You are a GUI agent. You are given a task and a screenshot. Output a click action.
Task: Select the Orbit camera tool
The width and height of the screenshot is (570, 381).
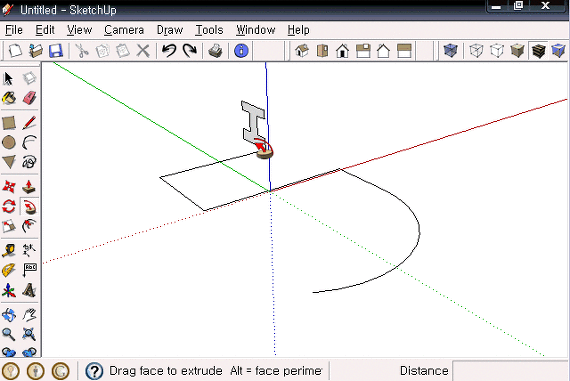click(x=9, y=315)
